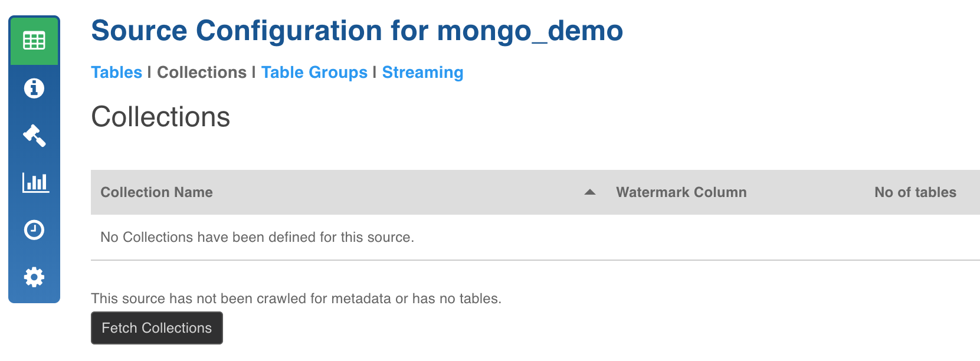Switch to the Streaming link
980x361 pixels.
(422, 73)
